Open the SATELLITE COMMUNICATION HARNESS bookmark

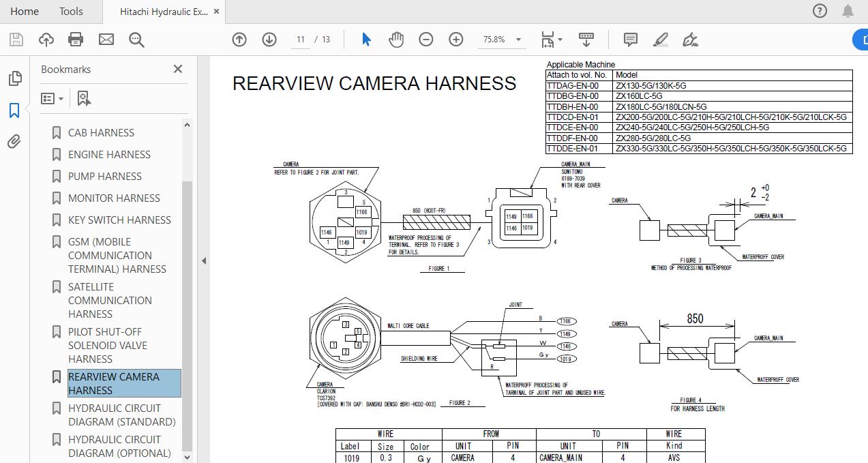[110, 300]
